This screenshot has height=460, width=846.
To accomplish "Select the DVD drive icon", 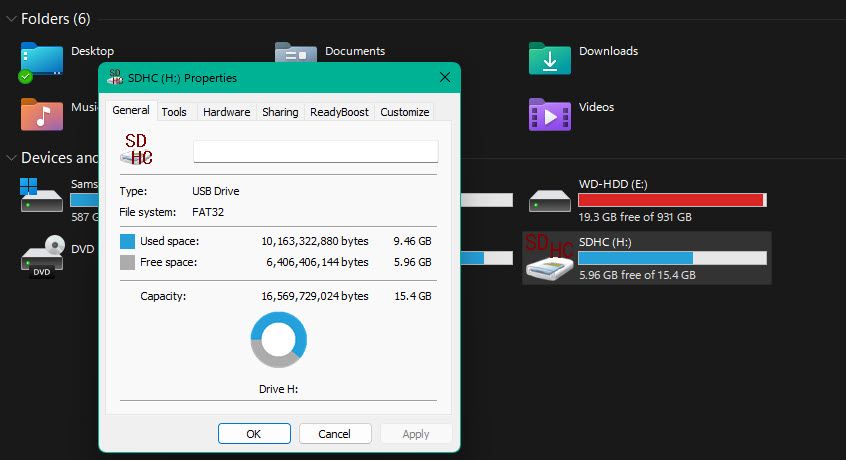I will coord(42,256).
